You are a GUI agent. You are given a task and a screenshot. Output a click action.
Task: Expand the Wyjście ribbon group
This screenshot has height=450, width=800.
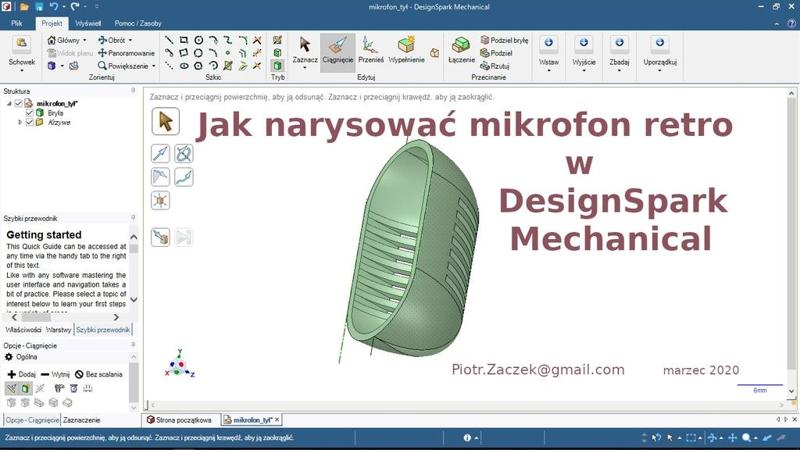(x=584, y=54)
